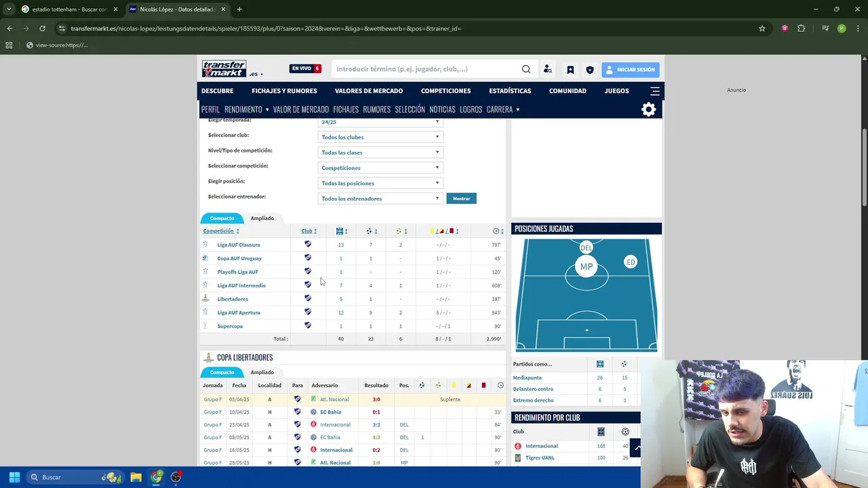Image resolution: width=868 pixels, height=488 pixels.
Task: Sort by matches played column icon
Action: pos(340,231)
